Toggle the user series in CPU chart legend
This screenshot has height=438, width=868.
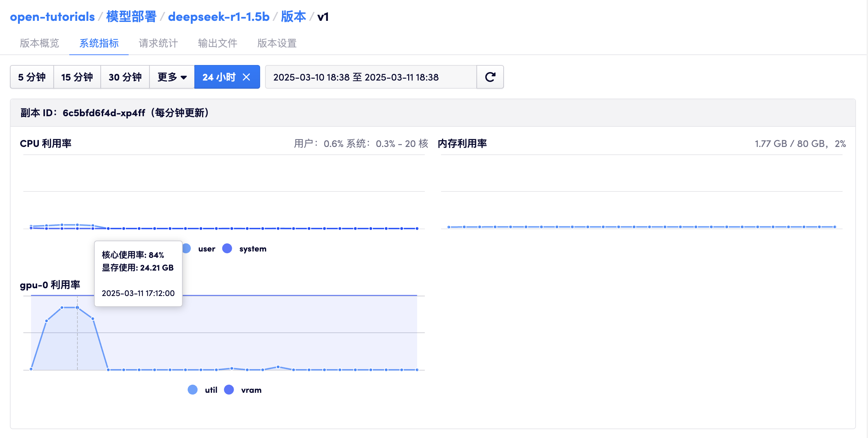(187, 248)
